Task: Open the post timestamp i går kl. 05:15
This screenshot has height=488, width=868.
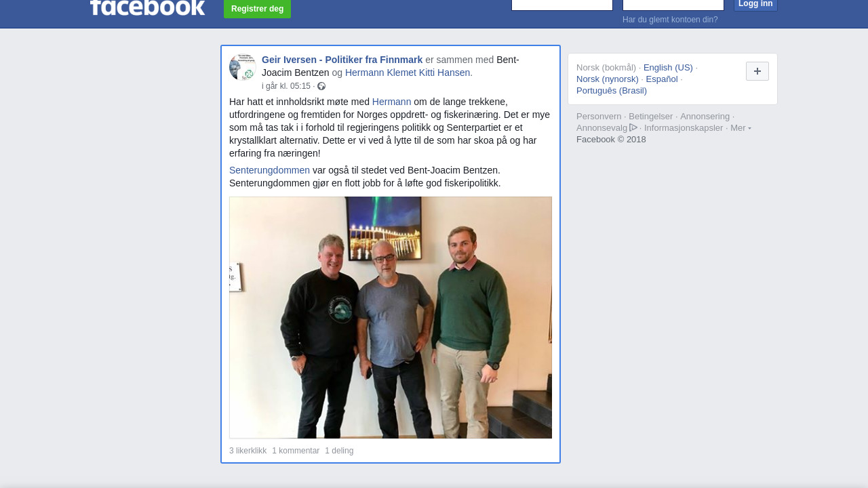Action: (x=286, y=86)
